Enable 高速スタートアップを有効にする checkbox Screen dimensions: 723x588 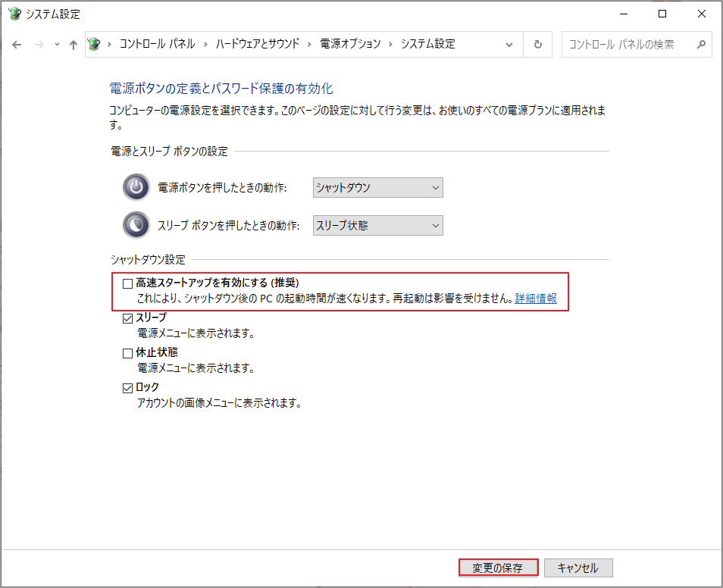128,283
